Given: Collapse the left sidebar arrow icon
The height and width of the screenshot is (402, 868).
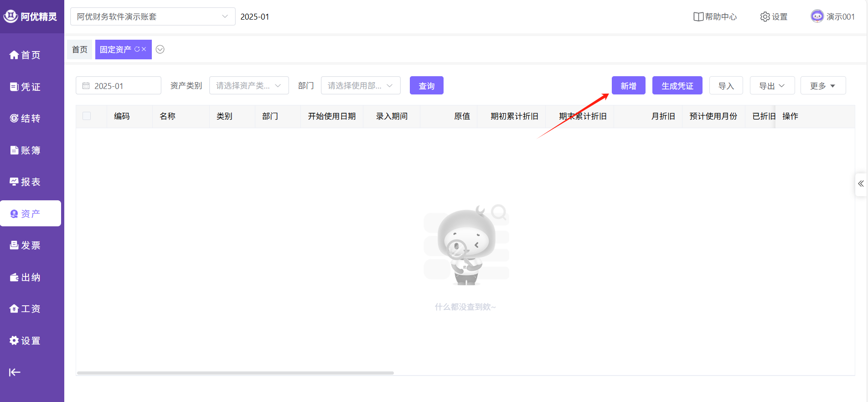Looking at the screenshot, I should (x=15, y=372).
